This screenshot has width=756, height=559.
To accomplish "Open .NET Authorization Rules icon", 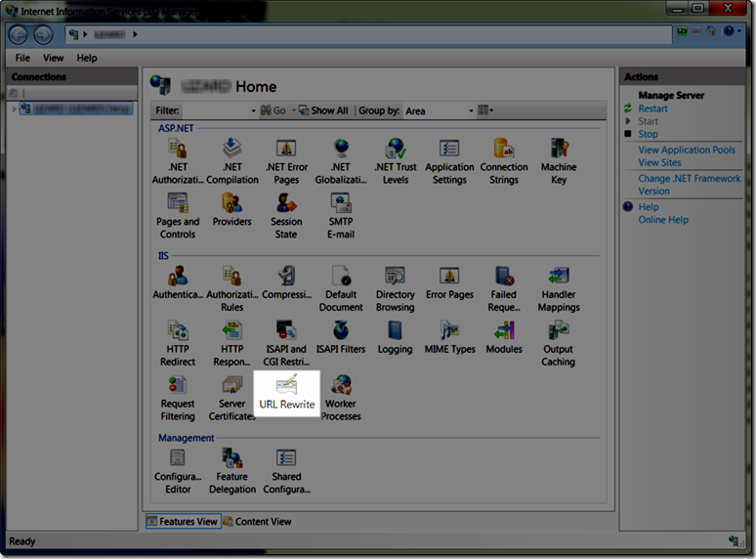I will pyautogui.click(x=178, y=161).
